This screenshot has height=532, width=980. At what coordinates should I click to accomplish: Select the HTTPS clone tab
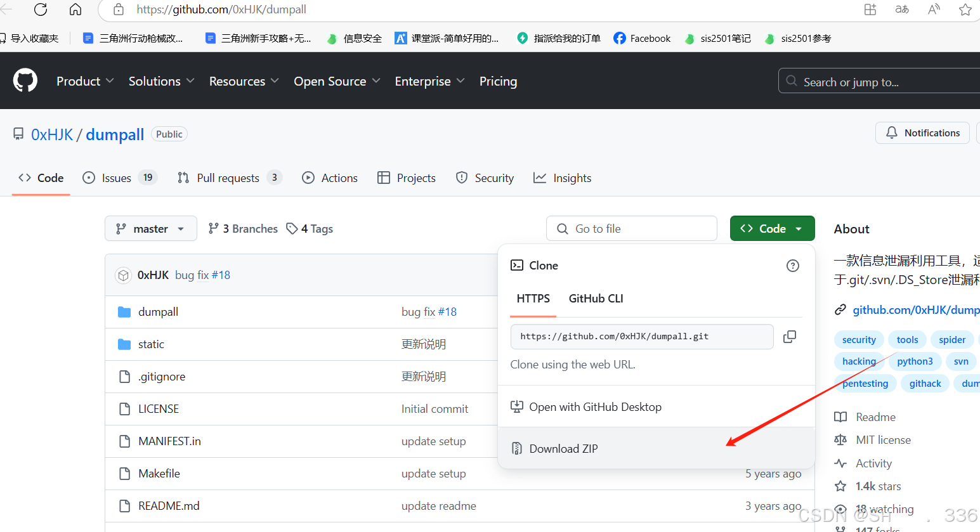tap(533, 299)
